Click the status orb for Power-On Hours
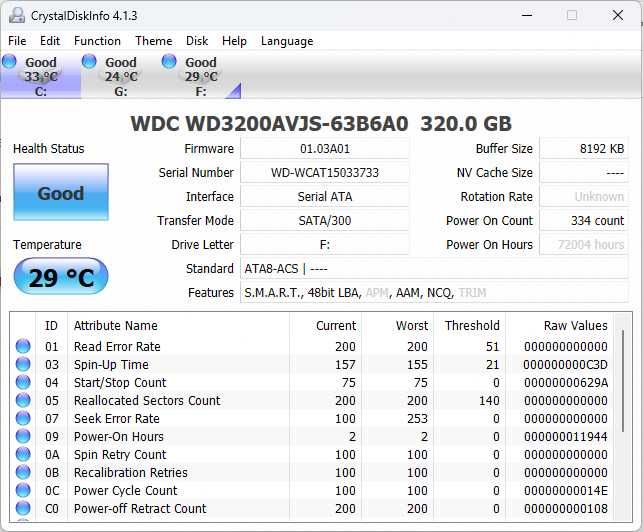The width and height of the screenshot is (643, 532). point(23,436)
